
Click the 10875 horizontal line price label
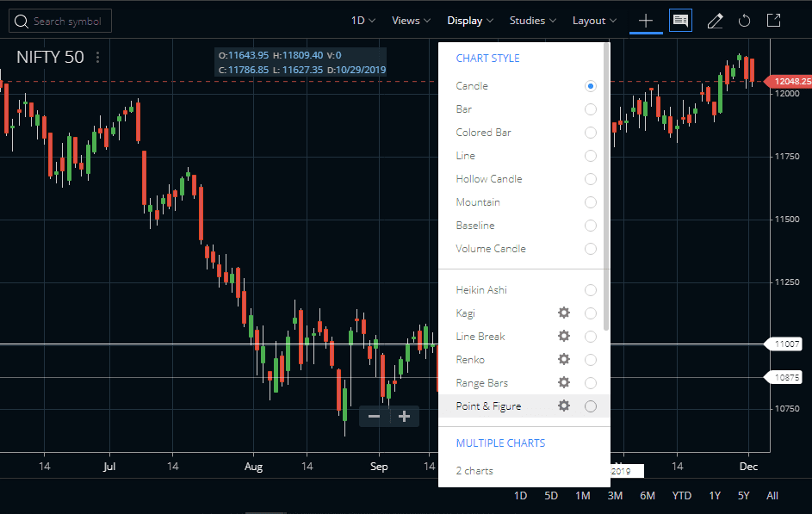[784, 378]
